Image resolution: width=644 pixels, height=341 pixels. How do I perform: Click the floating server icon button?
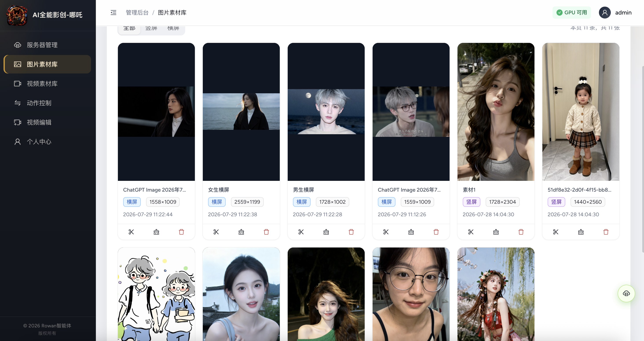pyautogui.click(x=626, y=293)
